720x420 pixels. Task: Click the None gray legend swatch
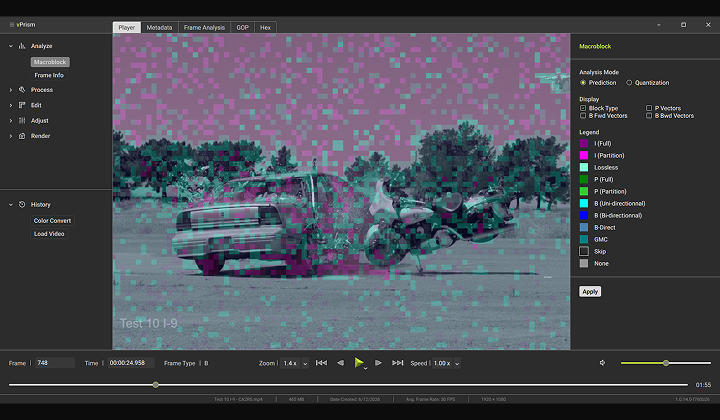[x=584, y=263]
